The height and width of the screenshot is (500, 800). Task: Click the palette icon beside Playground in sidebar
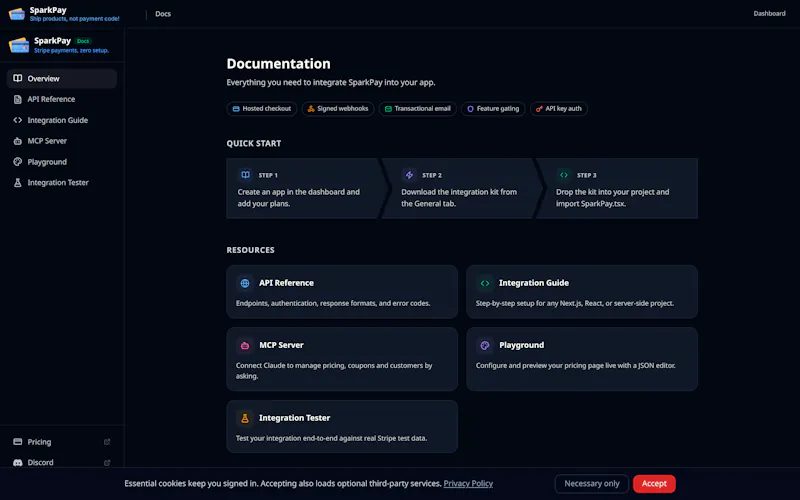(x=18, y=162)
